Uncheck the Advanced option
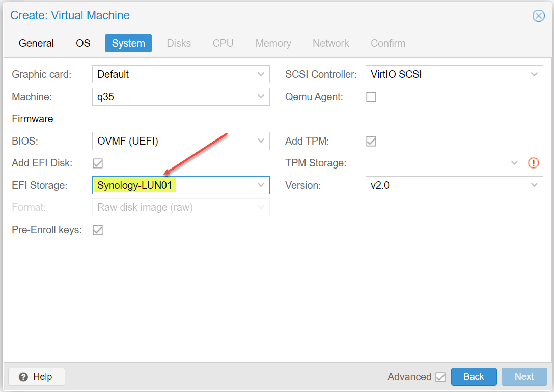The width and height of the screenshot is (554, 392). (x=441, y=377)
